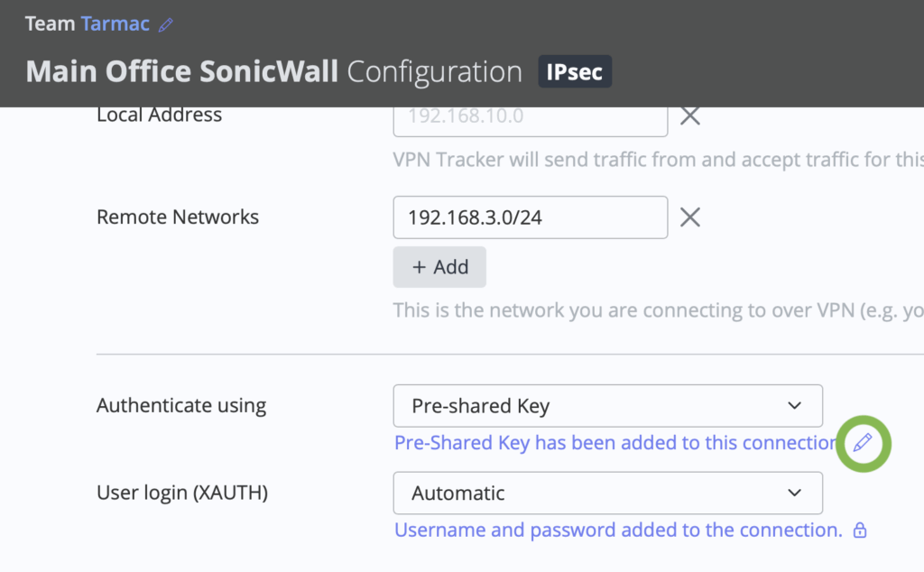Click "Pre-Shared Key has been added" link

[x=616, y=443]
